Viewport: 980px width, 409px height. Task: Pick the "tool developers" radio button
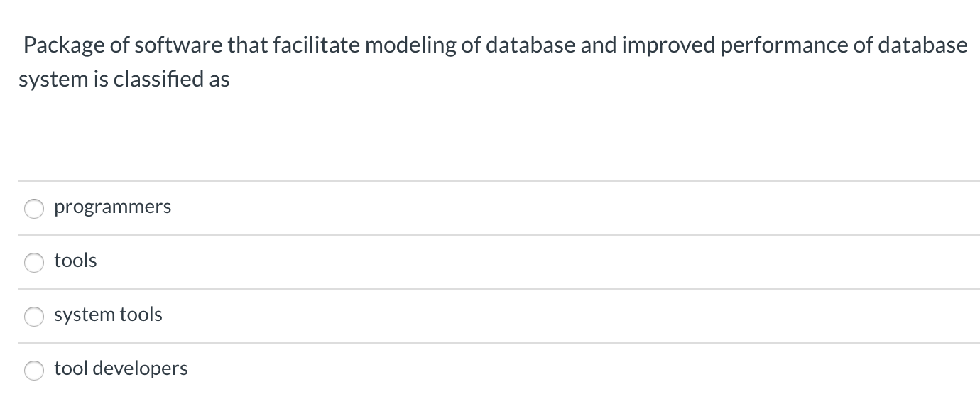(35, 370)
